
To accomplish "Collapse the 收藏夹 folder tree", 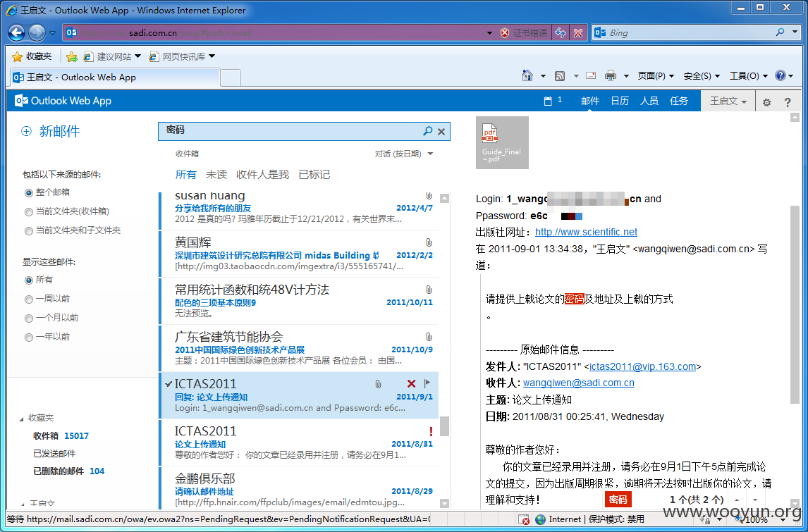I will click(22, 419).
